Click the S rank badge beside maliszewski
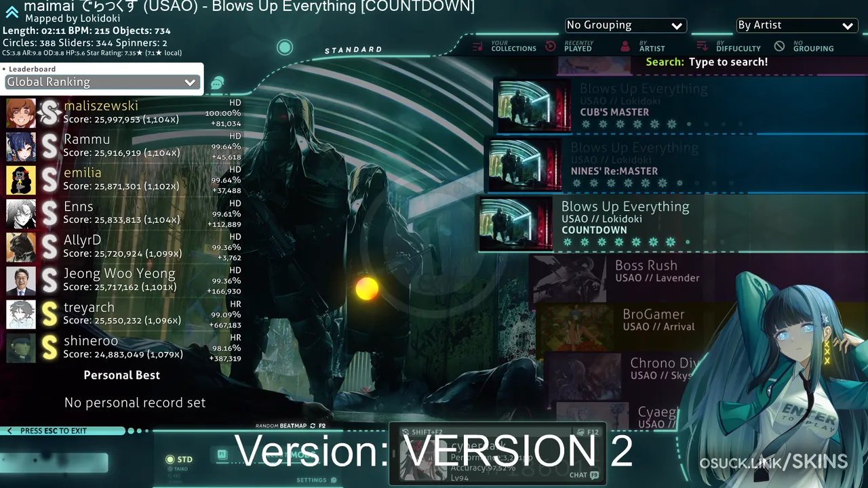This screenshot has height=488, width=868. (50, 113)
